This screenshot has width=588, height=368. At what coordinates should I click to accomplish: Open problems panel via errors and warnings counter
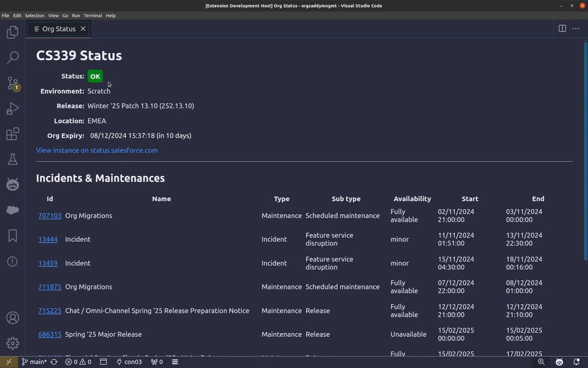pyautogui.click(x=78, y=362)
